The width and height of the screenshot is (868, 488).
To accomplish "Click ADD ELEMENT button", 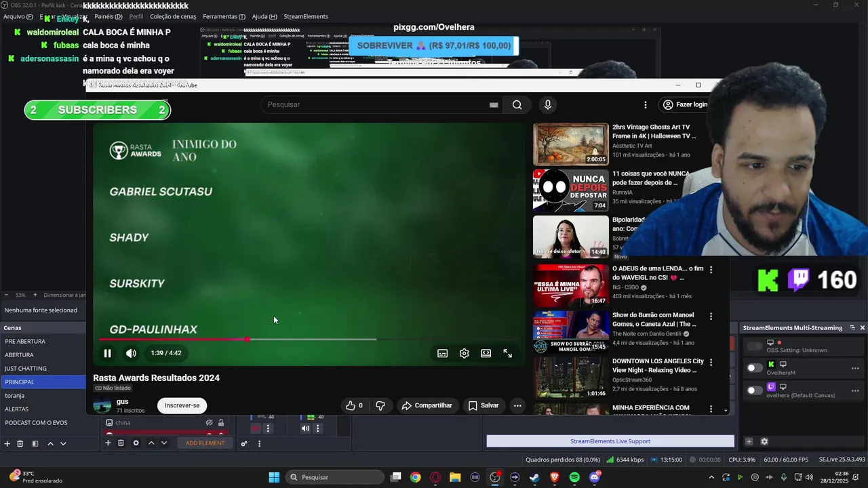I will tap(205, 443).
